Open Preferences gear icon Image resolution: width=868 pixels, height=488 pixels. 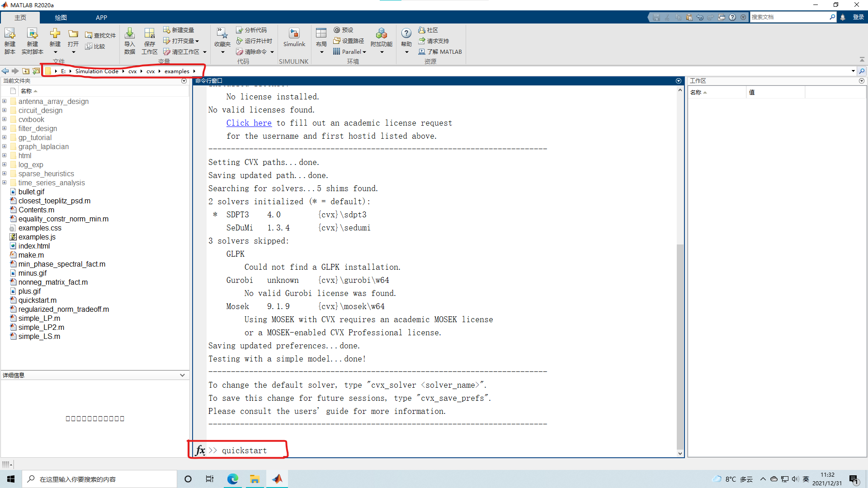(337, 30)
